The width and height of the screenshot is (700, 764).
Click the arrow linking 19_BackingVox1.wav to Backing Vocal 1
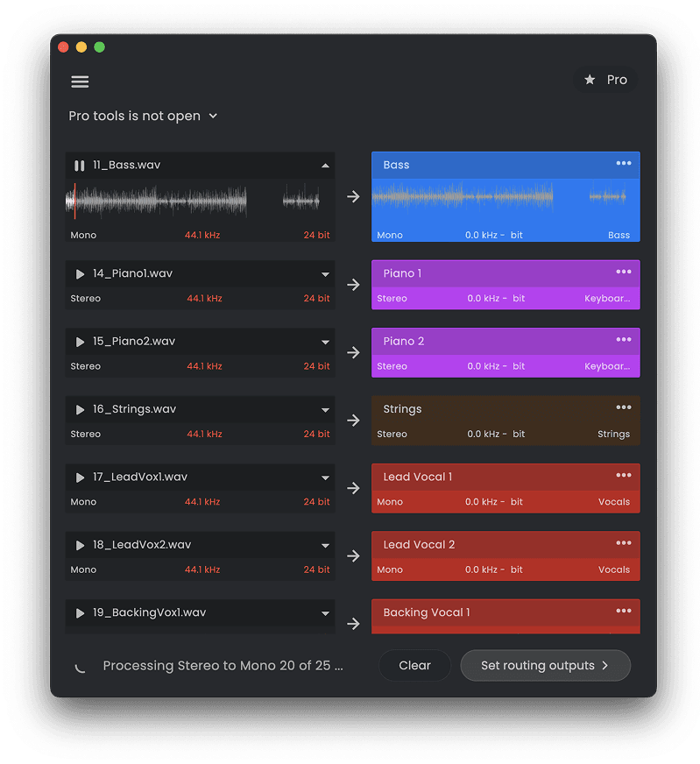pyautogui.click(x=353, y=623)
